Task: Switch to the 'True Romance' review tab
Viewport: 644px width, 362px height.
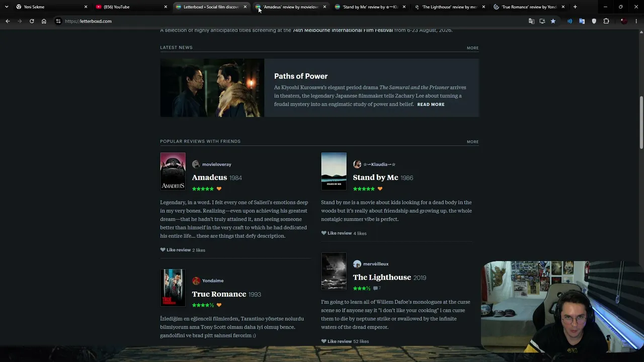Action: coord(529,7)
